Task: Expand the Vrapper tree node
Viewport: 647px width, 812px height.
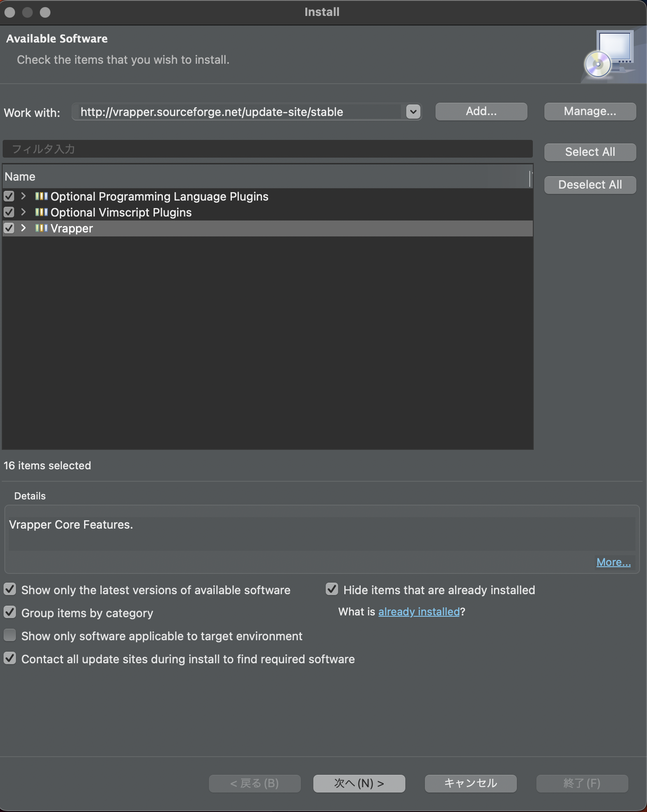Action: (23, 228)
